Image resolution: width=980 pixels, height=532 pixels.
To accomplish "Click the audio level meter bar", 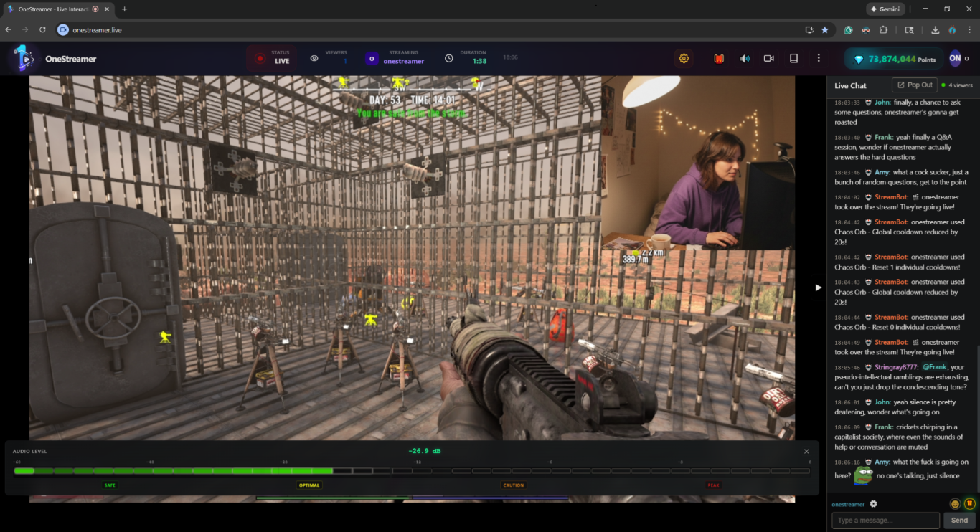I will coord(412,471).
